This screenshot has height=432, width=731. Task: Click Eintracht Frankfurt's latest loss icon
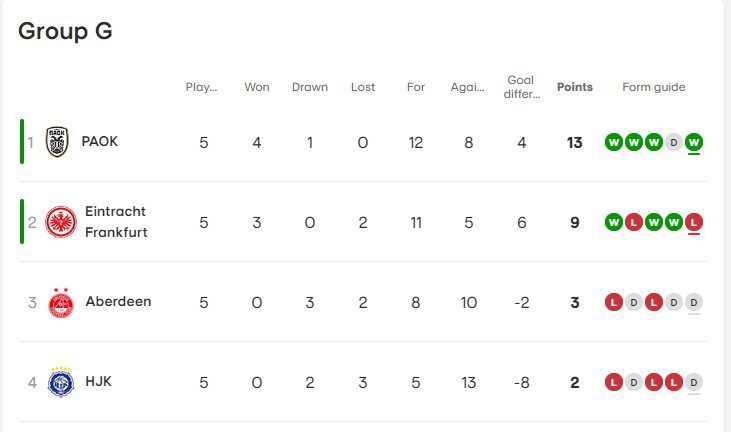(694, 222)
